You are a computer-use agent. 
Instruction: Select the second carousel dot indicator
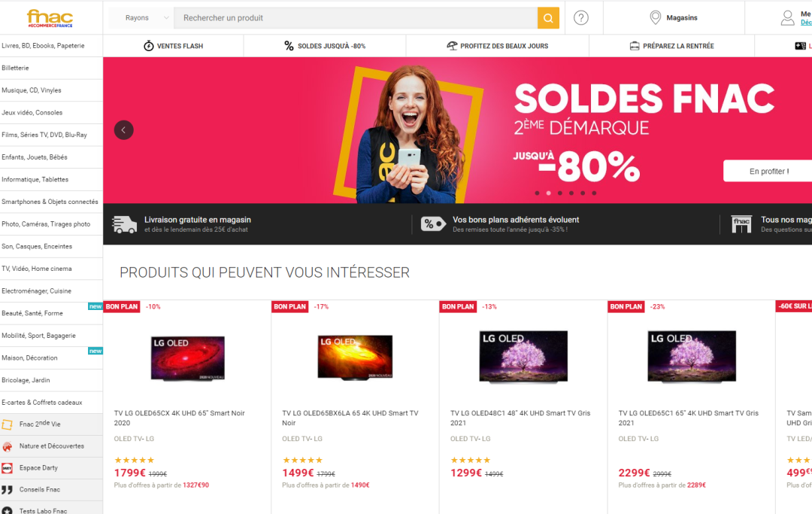pos(548,193)
